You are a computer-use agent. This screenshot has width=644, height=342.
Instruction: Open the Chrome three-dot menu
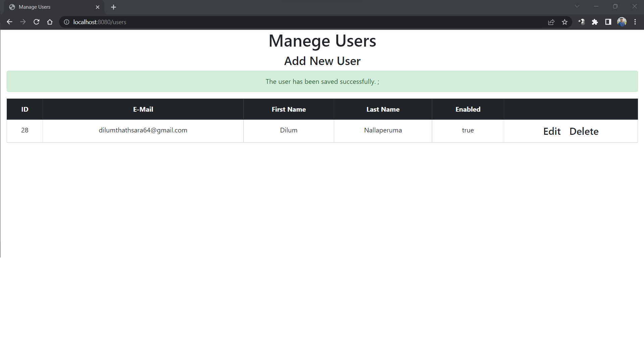[x=635, y=22]
